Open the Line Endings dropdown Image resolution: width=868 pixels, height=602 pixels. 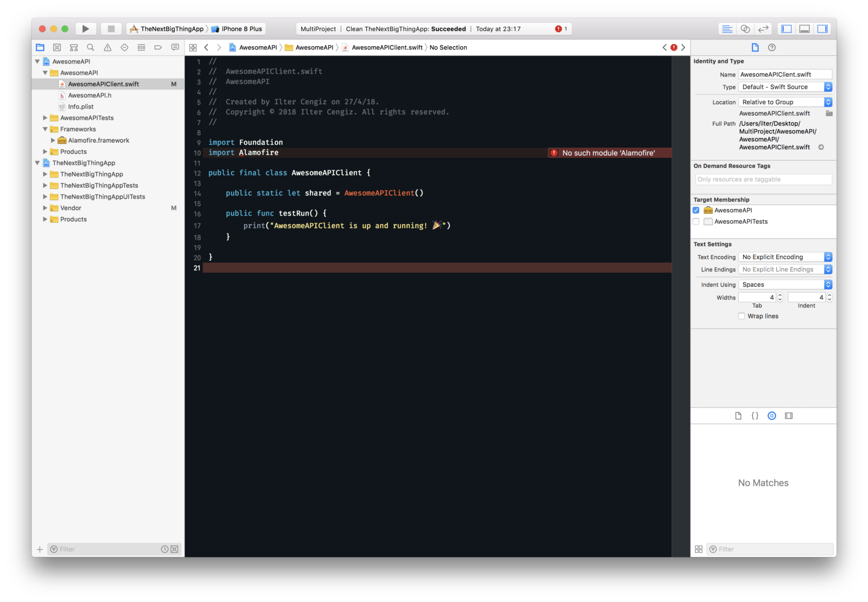pos(785,269)
